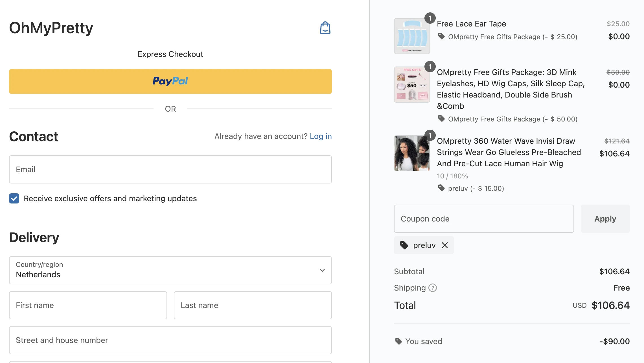Click the 'Express Checkout' heading
The image size is (644, 363).
[x=170, y=54]
